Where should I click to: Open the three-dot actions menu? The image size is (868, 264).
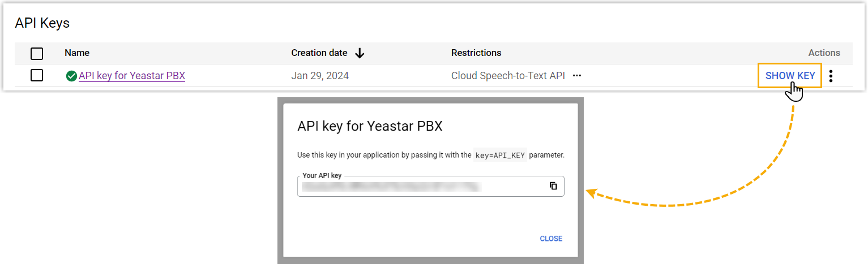click(x=831, y=76)
